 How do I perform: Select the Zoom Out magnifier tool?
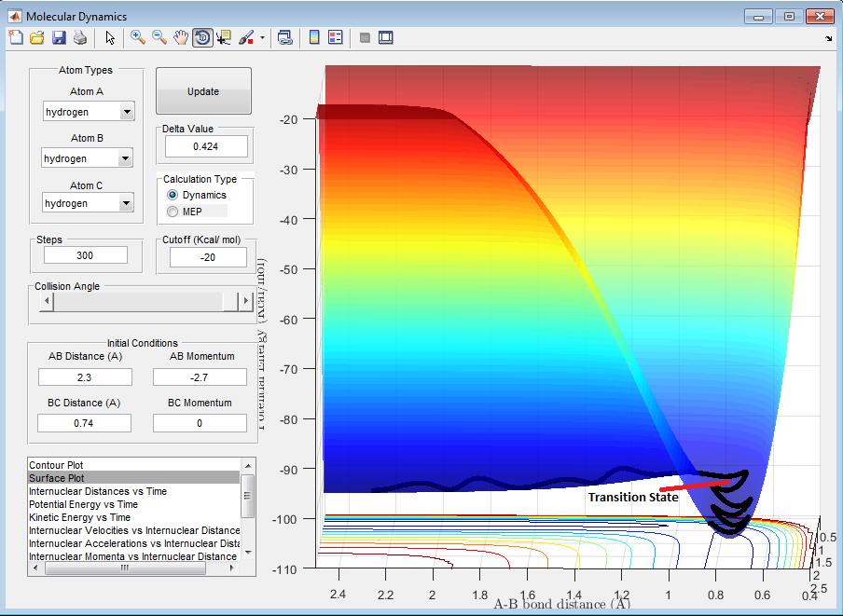coord(159,37)
